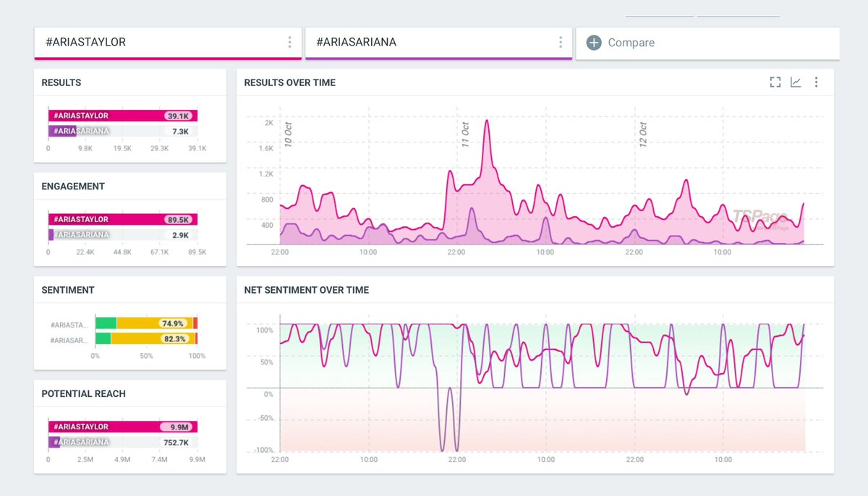
Task: Select the #ARIASTAYLOR tab
Action: point(168,43)
